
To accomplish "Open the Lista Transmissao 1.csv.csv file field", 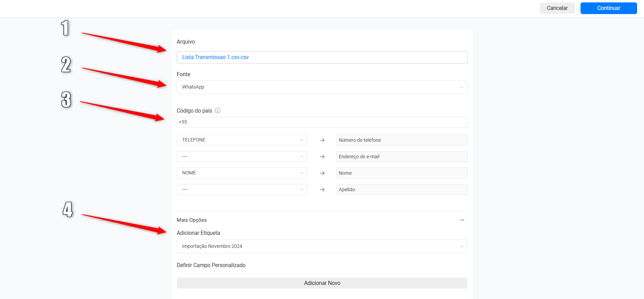I will pos(322,57).
